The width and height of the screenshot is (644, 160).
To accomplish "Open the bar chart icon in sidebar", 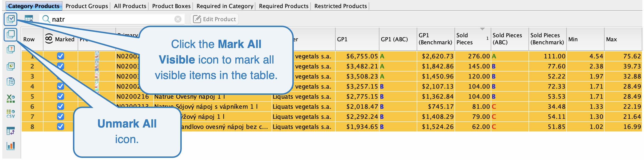I will point(11,146).
